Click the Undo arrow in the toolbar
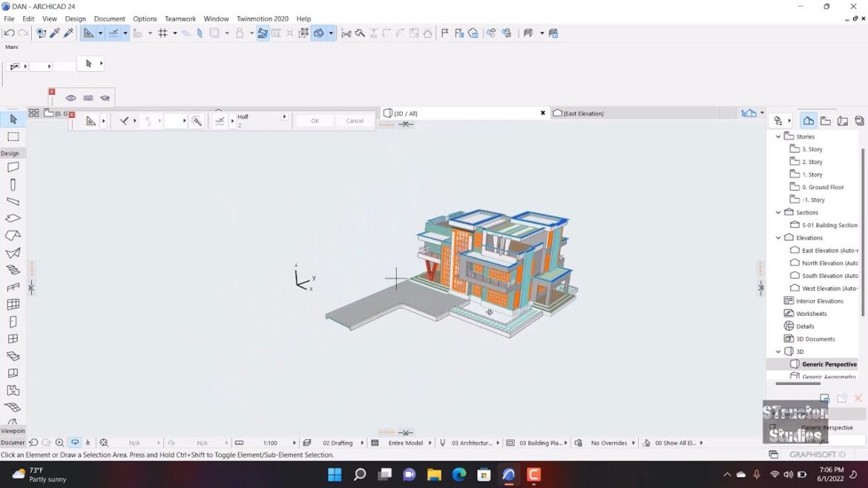Screen dimensions: 868x488 coord(9,33)
